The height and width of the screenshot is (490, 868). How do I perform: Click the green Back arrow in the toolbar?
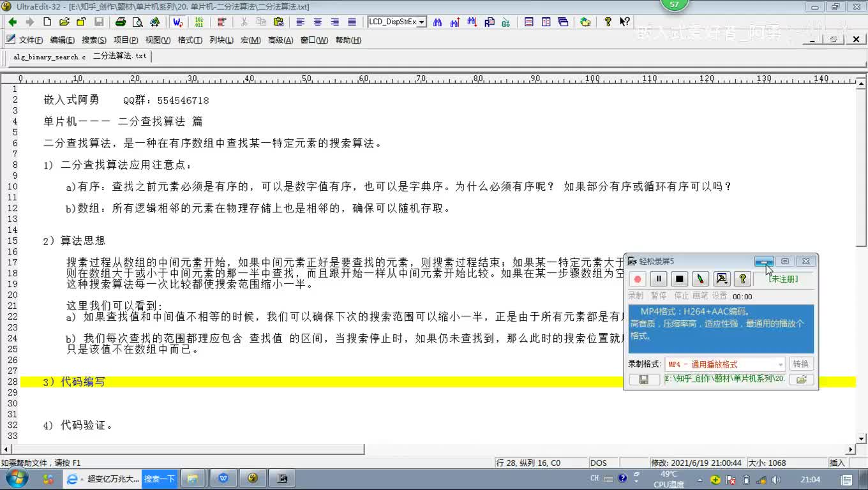click(x=12, y=22)
